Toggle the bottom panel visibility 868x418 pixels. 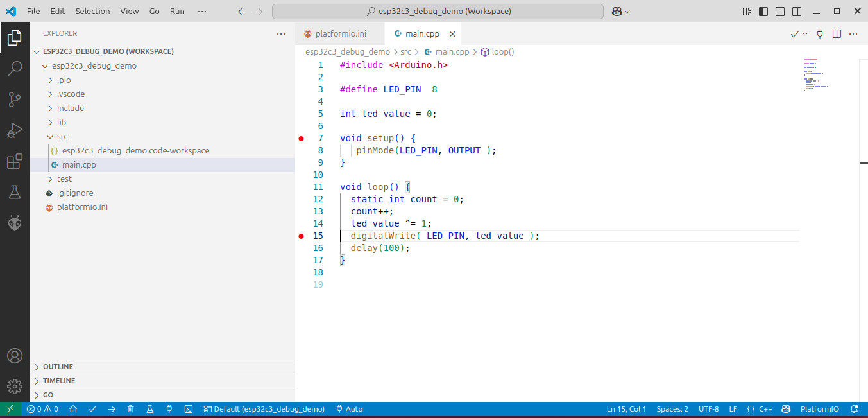780,12
